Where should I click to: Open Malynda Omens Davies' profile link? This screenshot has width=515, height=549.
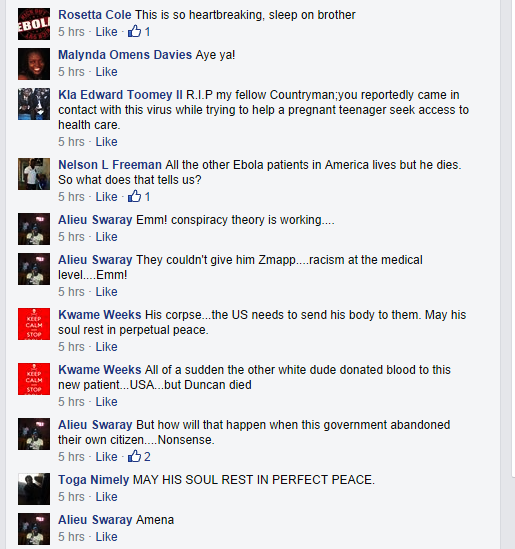(x=125, y=55)
